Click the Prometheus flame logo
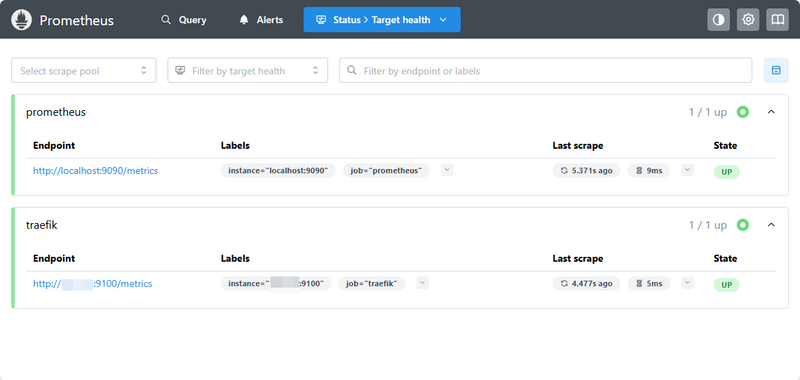This screenshot has width=800, height=380. [x=21, y=20]
